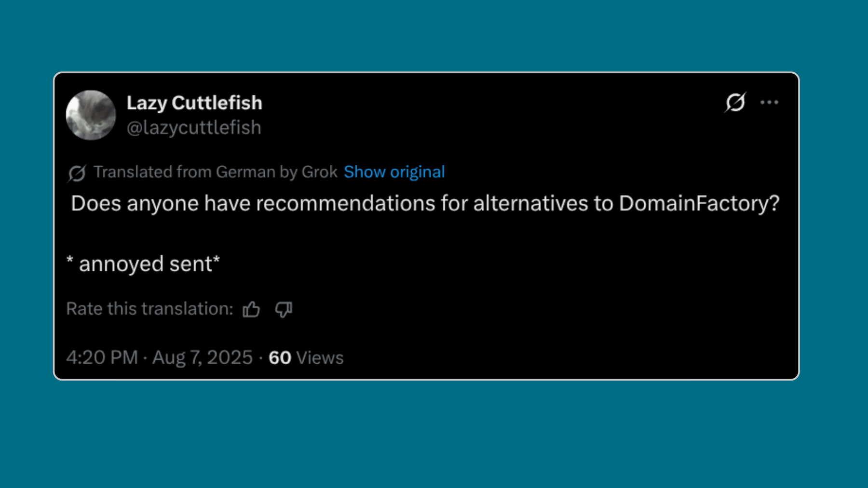Click the "Rate this translation:" label

pos(149,309)
